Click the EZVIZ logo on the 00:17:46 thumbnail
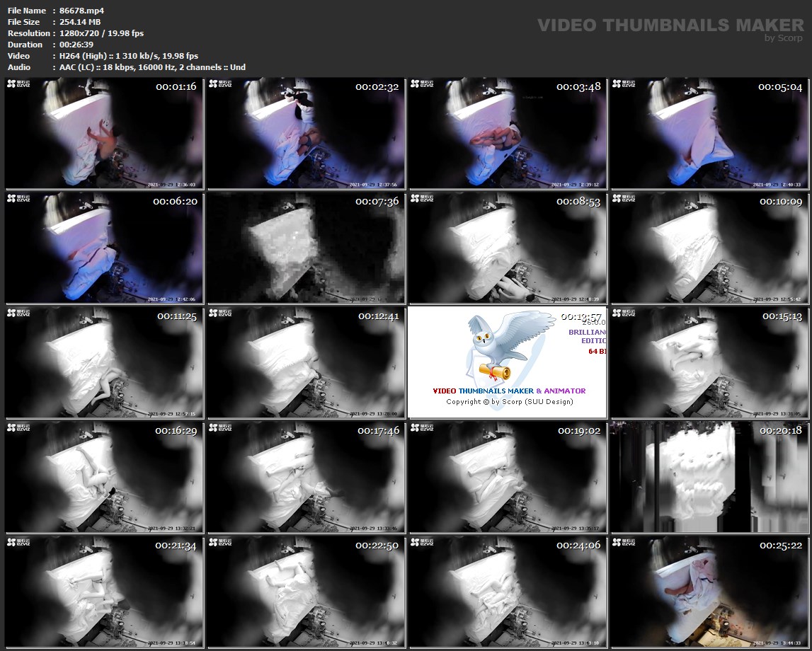 point(220,428)
